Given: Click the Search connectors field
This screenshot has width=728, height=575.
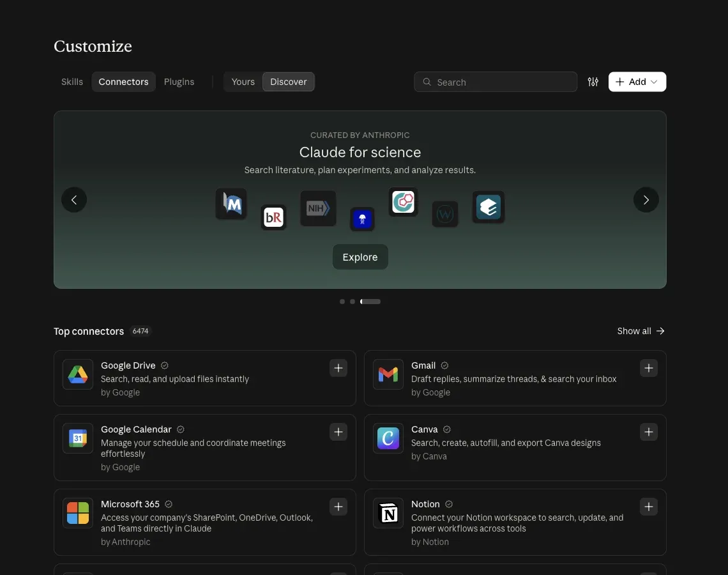Looking at the screenshot, I should tap(496, 82).
